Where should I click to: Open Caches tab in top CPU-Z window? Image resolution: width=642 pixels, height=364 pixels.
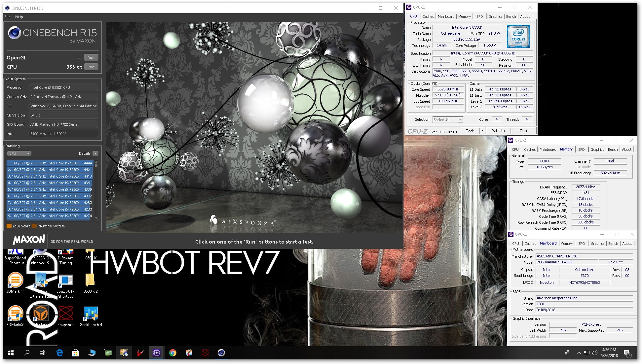point(428,17)
